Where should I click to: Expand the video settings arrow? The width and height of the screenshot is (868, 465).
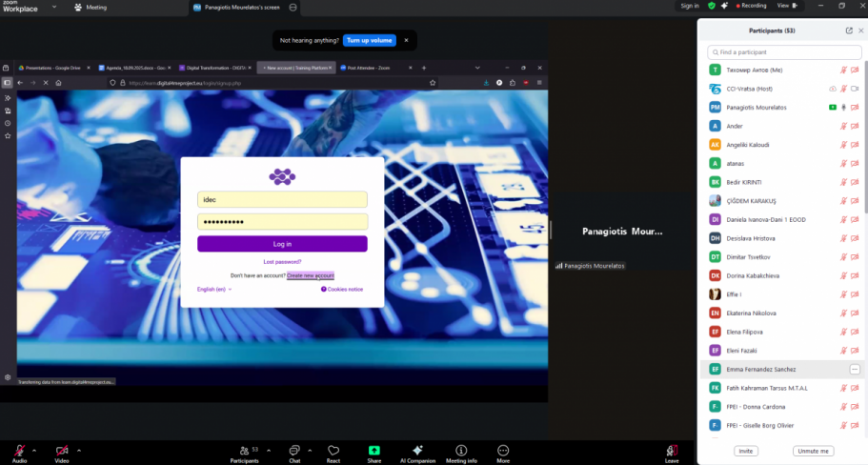coord(78,449)
